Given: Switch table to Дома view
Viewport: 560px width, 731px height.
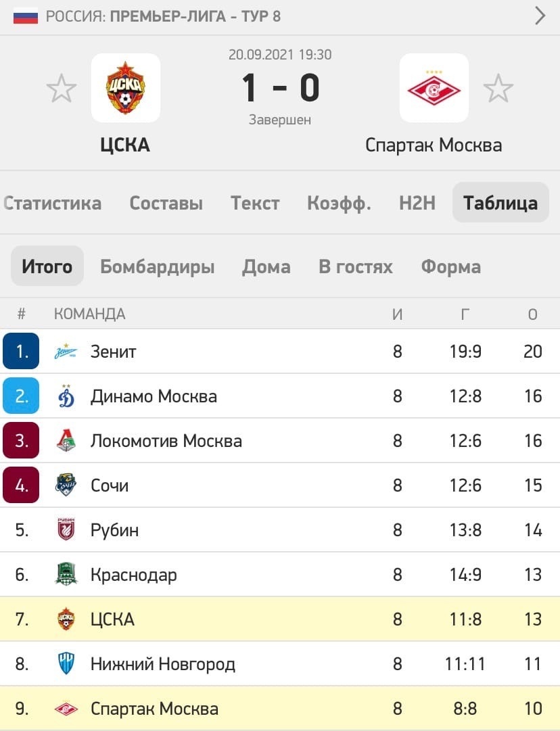Looking at the screenshot, I should coord(266,266).
